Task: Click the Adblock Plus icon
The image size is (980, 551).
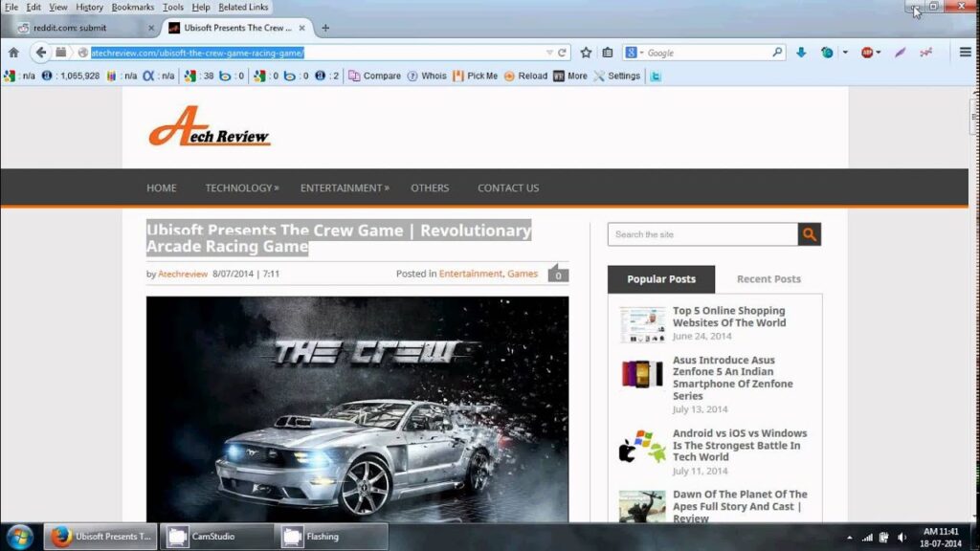Action: pyautogui.click(x=867, y=53)
